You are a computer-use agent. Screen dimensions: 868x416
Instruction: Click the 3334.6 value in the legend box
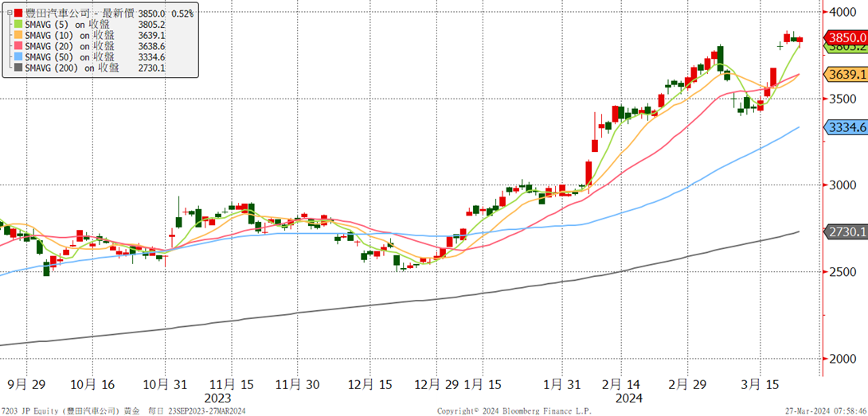click(x=151, y=57)
